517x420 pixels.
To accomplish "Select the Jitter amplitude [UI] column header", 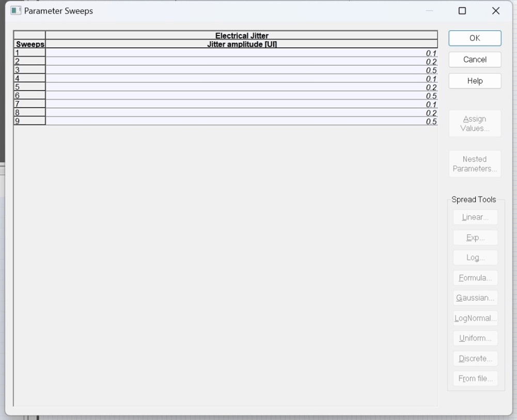I will click(242, 44).
